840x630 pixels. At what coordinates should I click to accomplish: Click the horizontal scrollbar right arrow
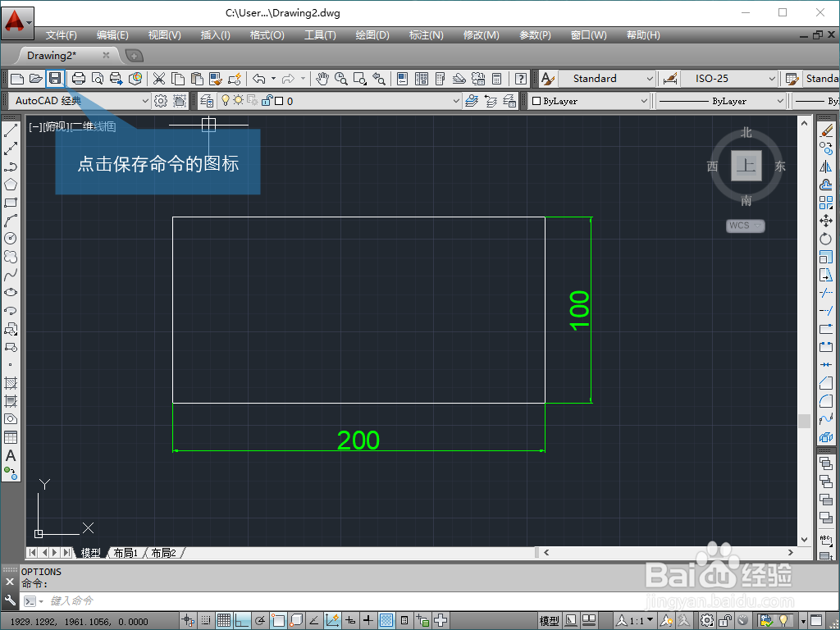pyautogui.click(x=790, y=552)
